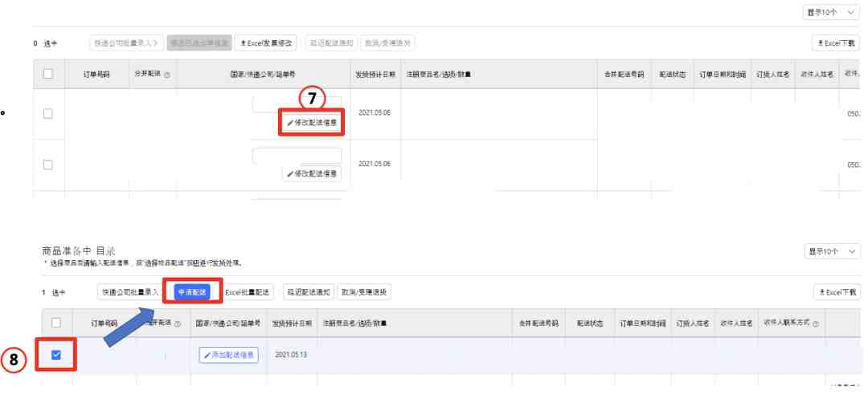Click Excel下载 in the 0 选中 toolbar
868x395 pixels.
(836, 43)
